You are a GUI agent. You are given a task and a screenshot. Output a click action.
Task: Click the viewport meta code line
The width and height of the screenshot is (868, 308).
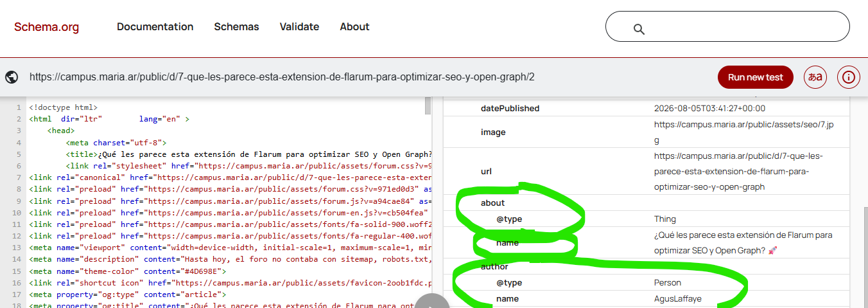coord(230,248)
